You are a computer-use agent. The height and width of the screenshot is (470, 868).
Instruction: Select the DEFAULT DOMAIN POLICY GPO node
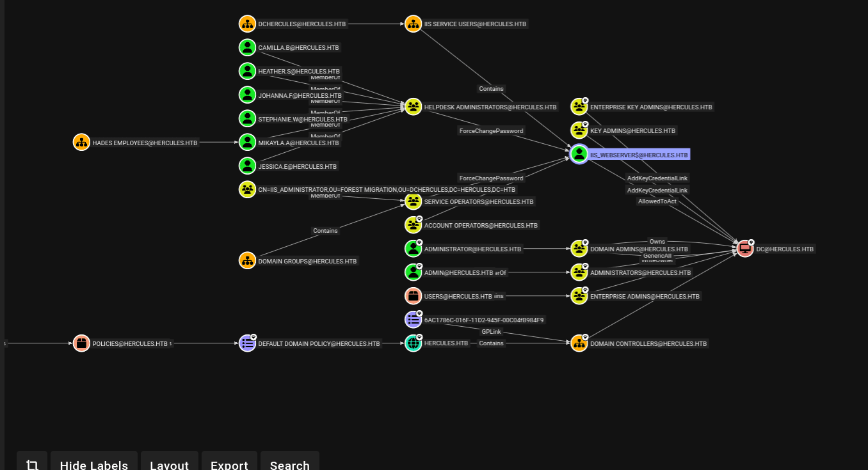tap(247, 343)
